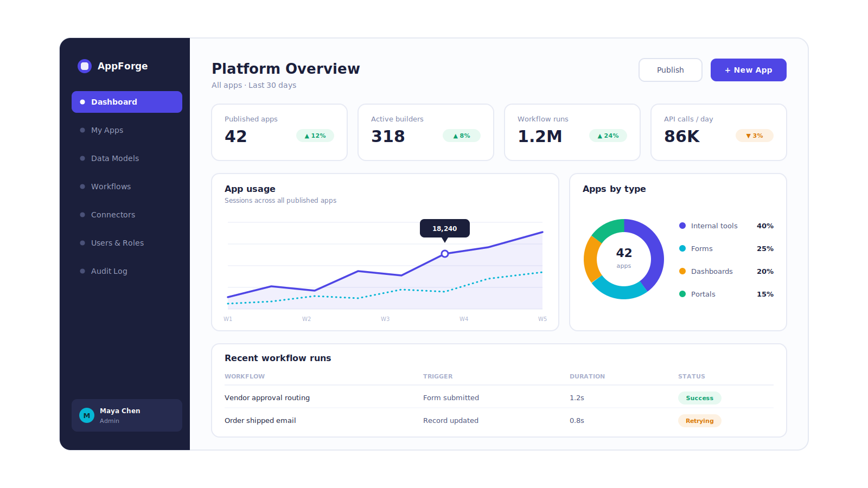The height and width of the screenshot is (488, 868).
Task: Click the All apps · Last 30 days subtitle
Action: tap(254, 85)
